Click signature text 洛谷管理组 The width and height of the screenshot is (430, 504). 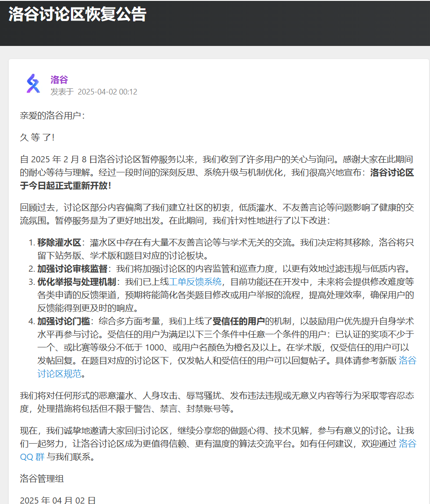(x=42, y=479)
